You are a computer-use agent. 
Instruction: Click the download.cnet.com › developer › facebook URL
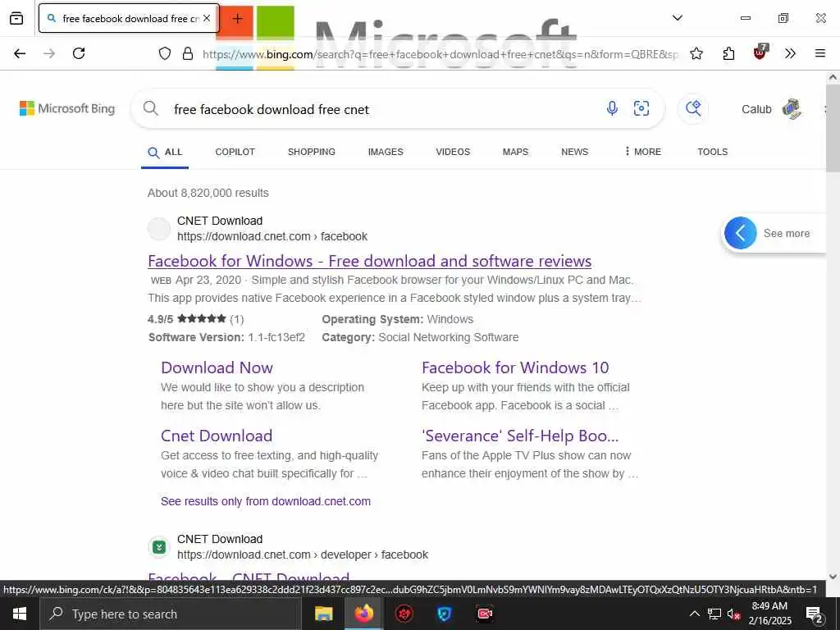303,555
